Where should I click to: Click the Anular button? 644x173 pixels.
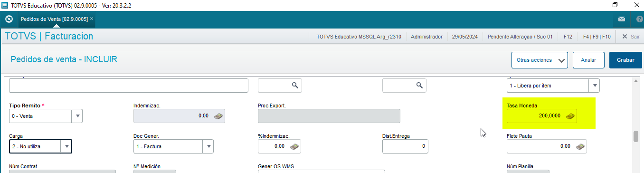(x=588, y=60)
